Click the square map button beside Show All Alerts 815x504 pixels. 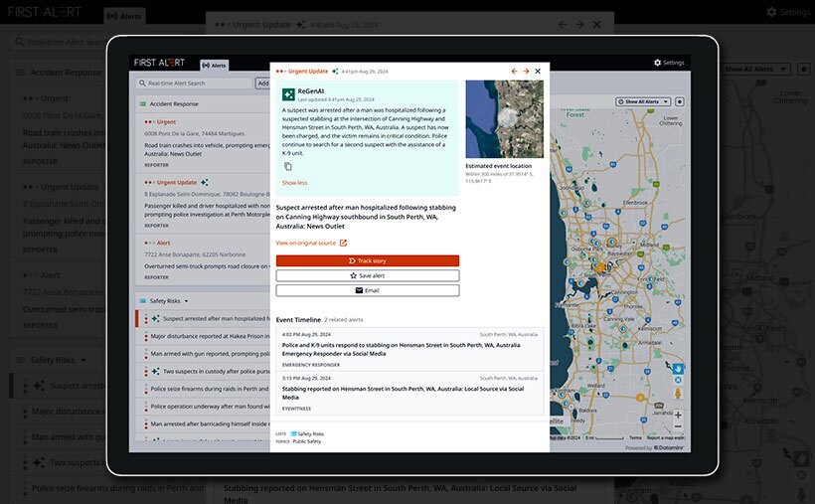680,102
